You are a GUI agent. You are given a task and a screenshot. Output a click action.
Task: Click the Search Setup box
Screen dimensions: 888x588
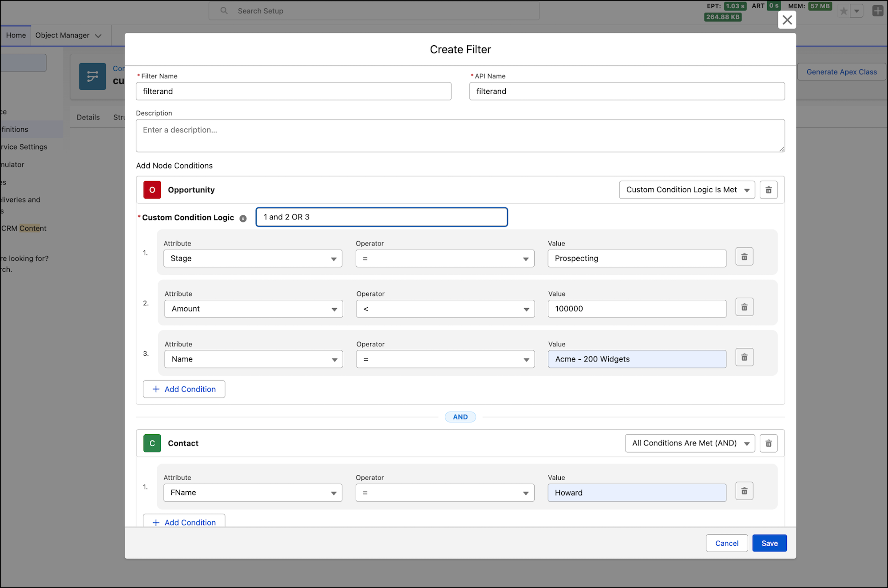point(374,11)
